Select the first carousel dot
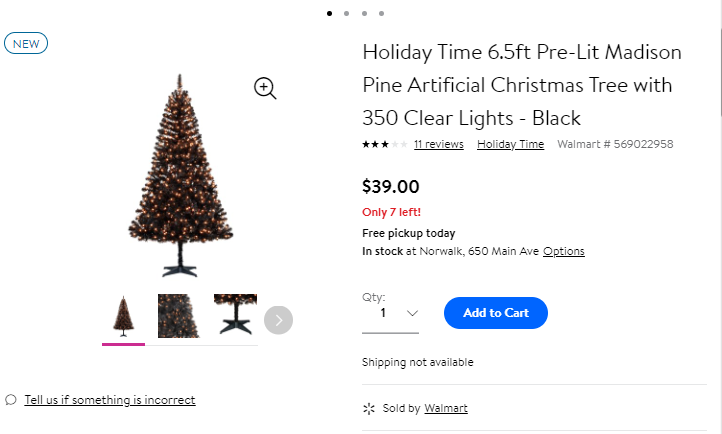 click(329, 14)
